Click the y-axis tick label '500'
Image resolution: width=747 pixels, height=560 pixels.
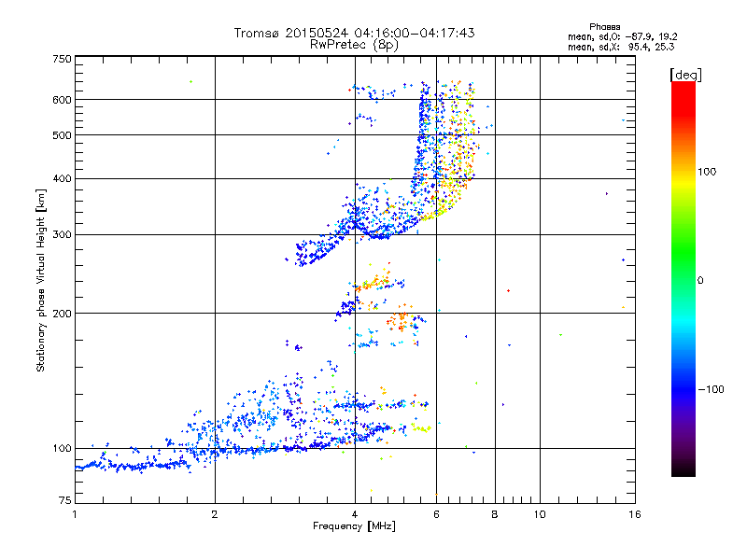pos(62,135)
